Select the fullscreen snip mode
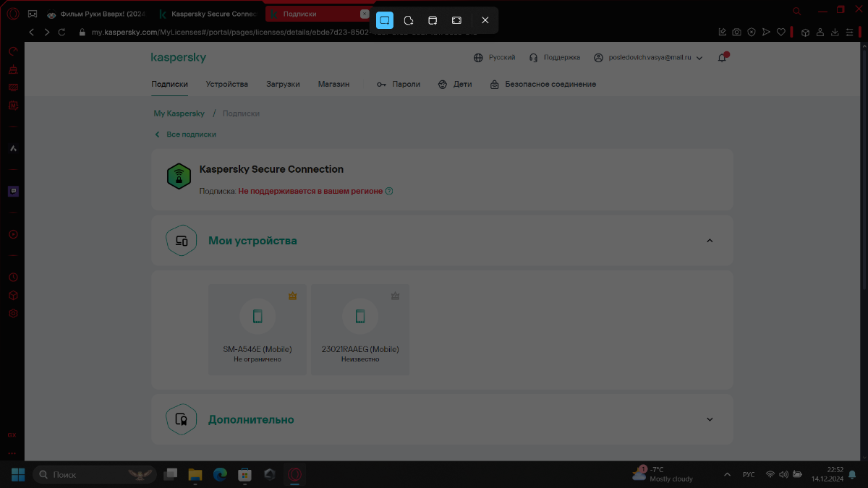This screenshot has width=868, height=488. 456,20
